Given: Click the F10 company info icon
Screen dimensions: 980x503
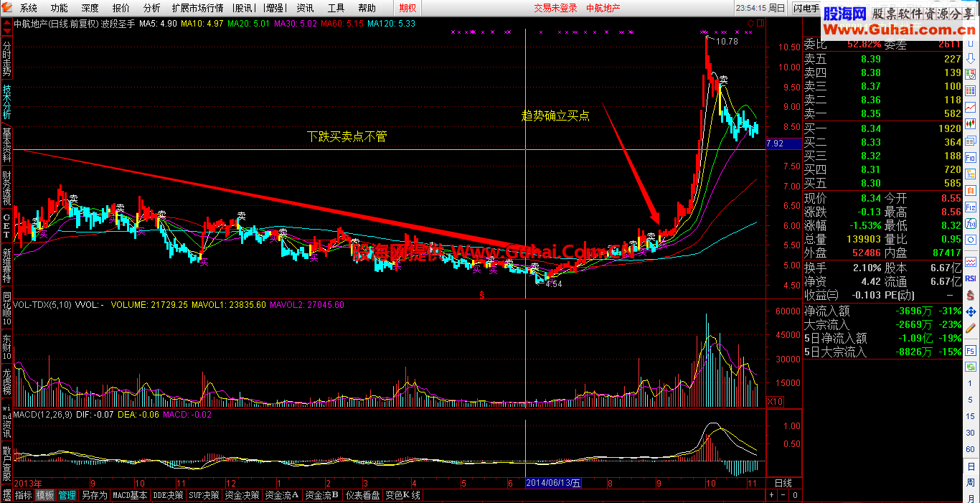Looking at the screenshot, I should pyautogui.click(x=971, y=157).
